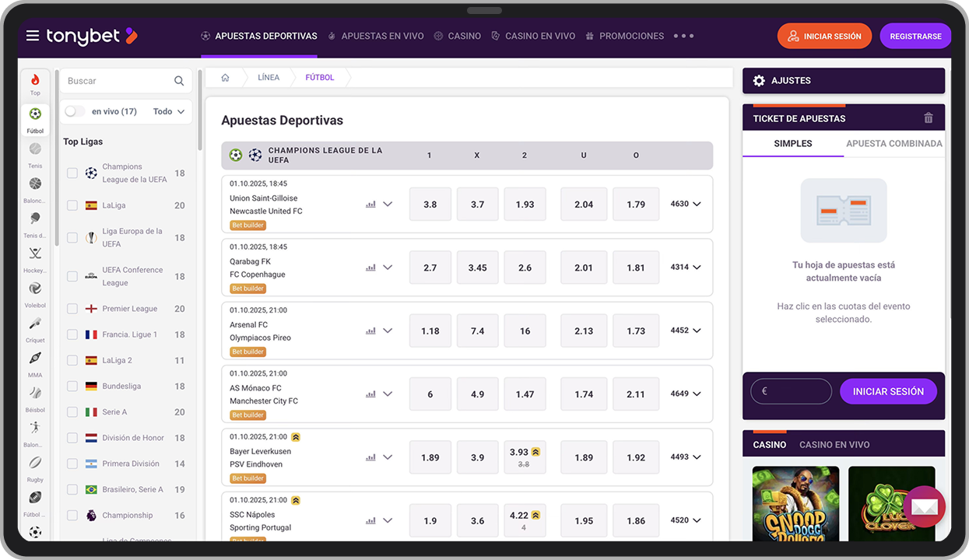
Task: Check the LaLiga checkbox
Action: point(72,205)
